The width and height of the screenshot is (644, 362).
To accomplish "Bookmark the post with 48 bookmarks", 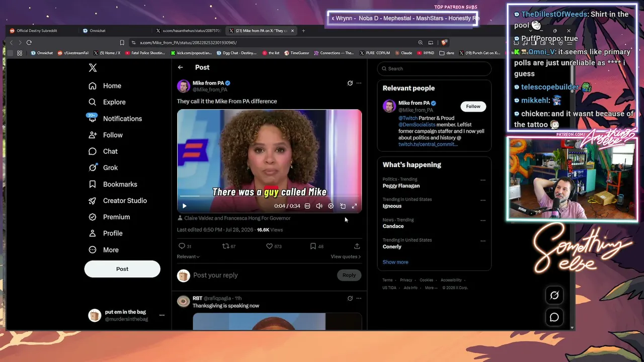I will pyautogui.click(x=316, y=246).
